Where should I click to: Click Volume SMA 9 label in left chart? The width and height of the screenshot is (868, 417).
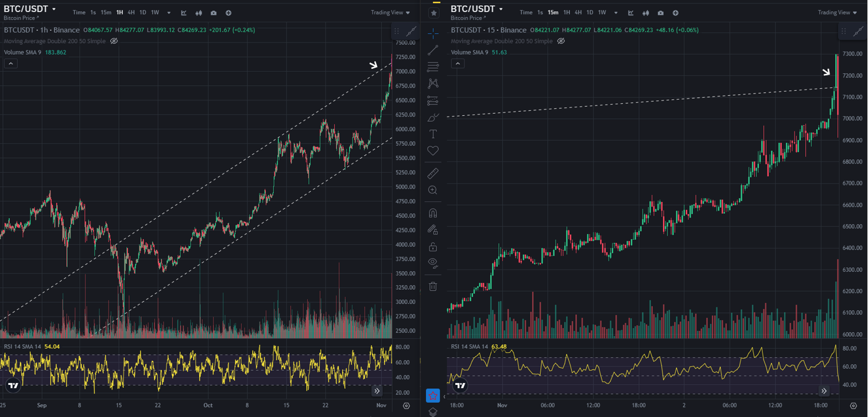[x=22, y=52]
